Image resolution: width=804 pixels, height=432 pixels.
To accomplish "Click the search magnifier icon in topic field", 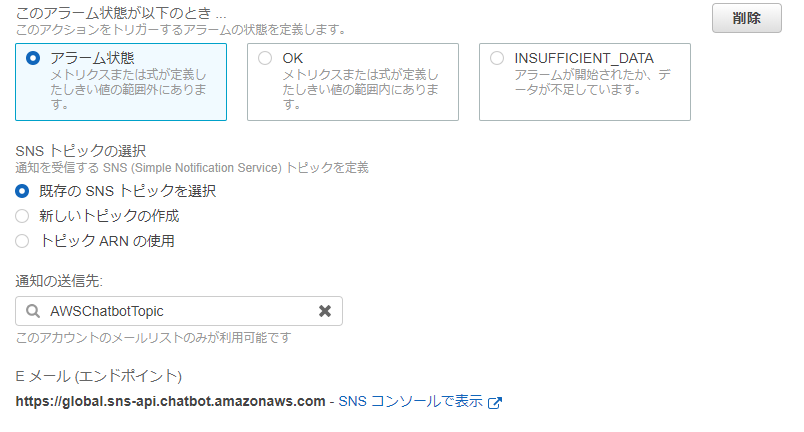I will [x=33, y=311].
